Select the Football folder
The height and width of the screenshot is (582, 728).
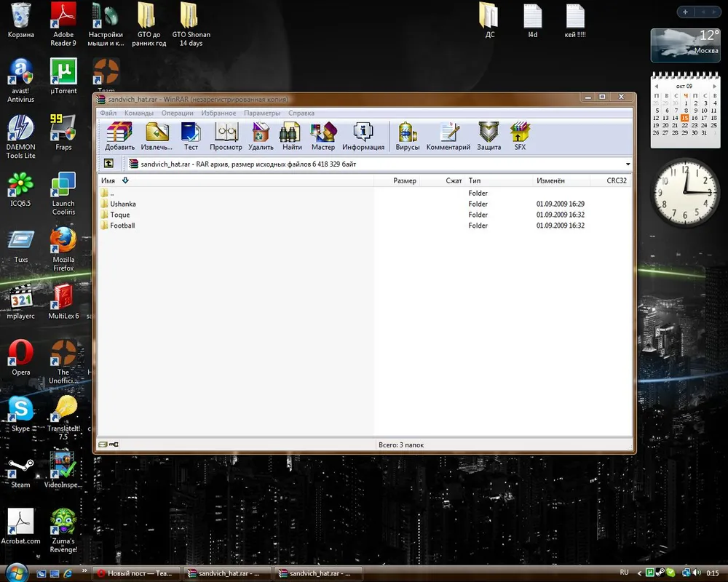122,226
